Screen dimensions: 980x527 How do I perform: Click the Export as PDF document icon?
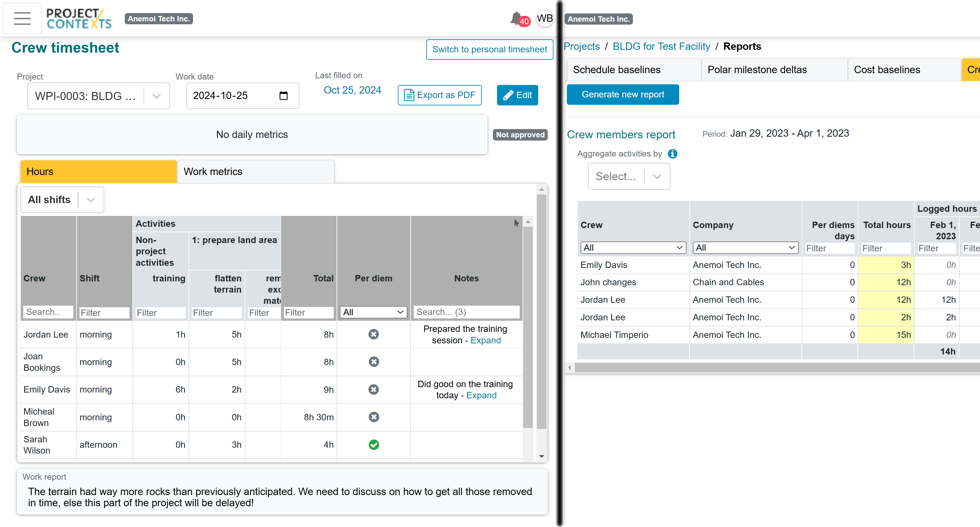(x=408, y=95)
